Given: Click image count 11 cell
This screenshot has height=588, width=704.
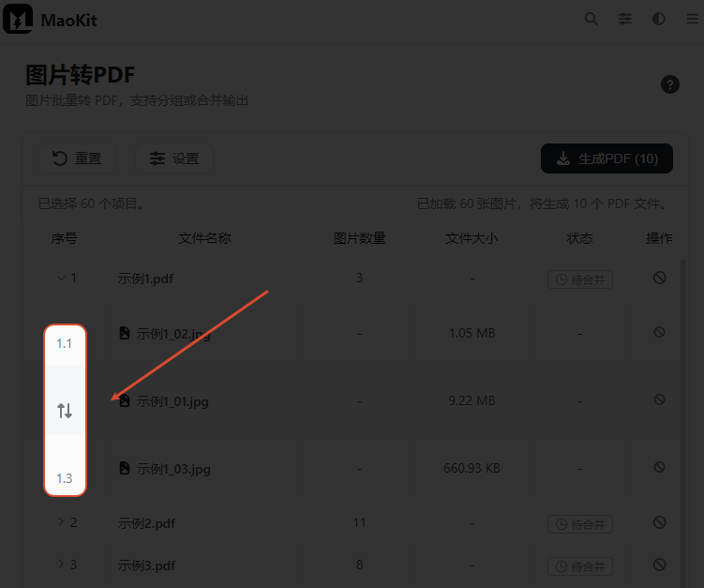Looking at the screenshot, I should (359, 522).
